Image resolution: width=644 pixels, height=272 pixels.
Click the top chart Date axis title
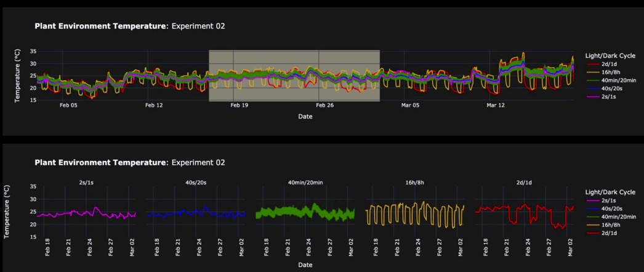[x=305, y=117]
